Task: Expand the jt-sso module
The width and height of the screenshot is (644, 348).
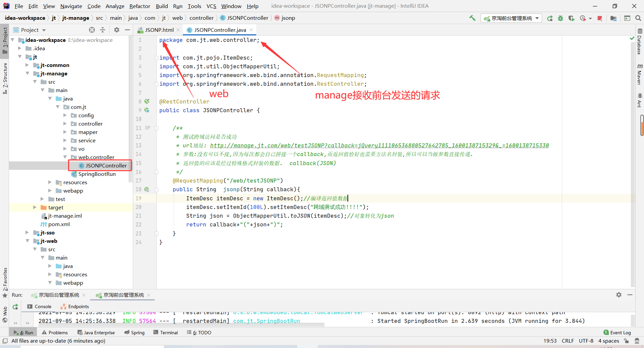Action: click(x=28, y=232)
